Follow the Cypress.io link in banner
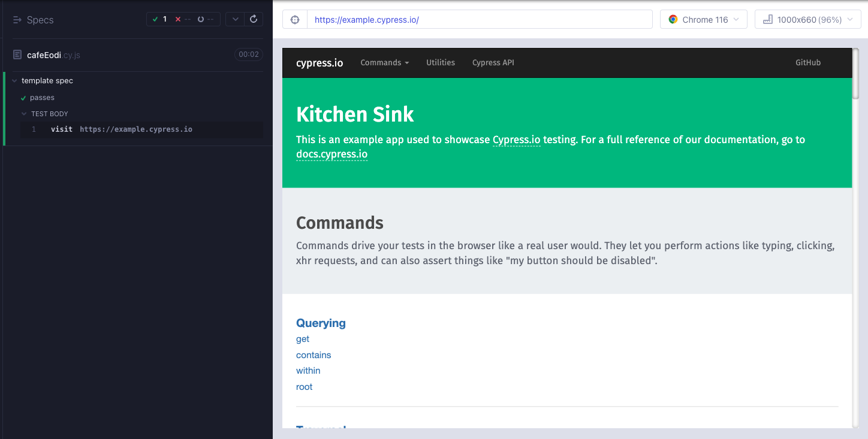 click(517, 140)
